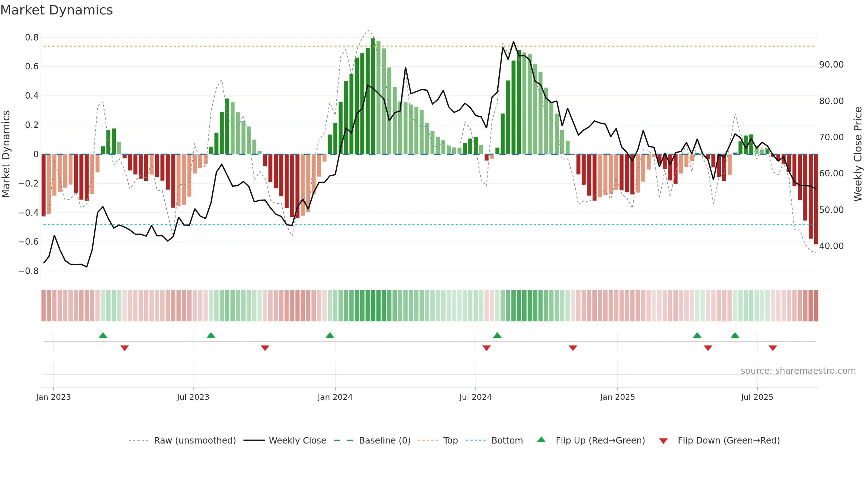The image size is (868, 488).
Task: Select the flip-down triangle in late July 2025
Action: click(x=773, y=348)
